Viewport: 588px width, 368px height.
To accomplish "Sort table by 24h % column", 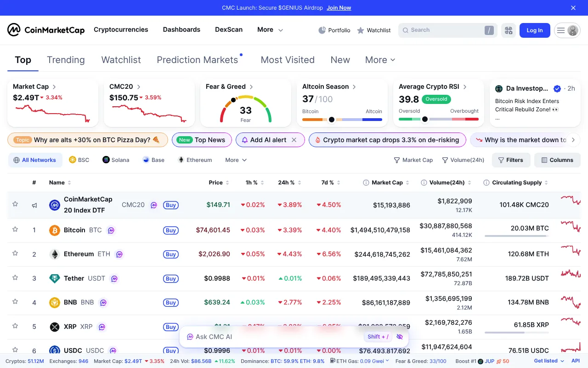I will pyautogui.click(x=290, y=183).
